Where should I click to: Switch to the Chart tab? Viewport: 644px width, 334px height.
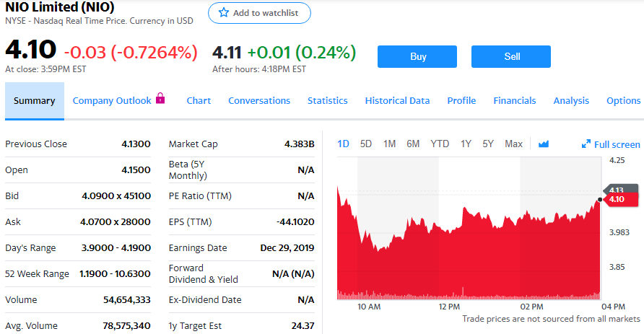[199, 101]
